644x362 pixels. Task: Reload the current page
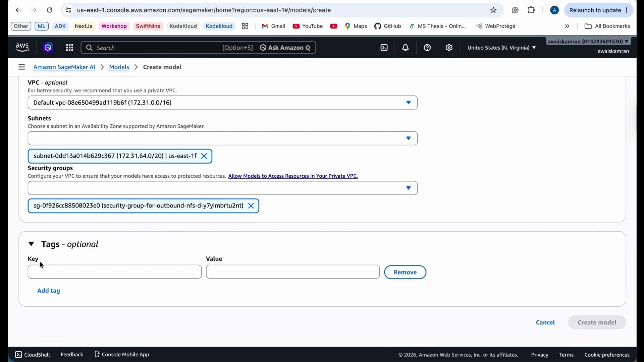coord(50,10)
